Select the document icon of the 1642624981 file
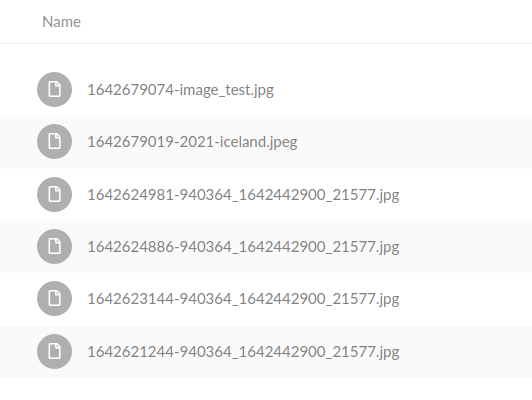 click(x=54, y=194)
